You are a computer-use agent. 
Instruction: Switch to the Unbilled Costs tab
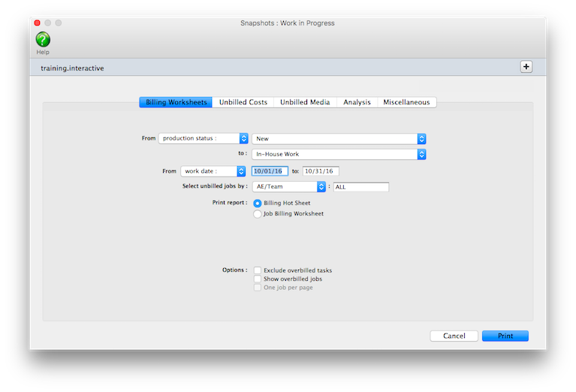coord(243,102)
